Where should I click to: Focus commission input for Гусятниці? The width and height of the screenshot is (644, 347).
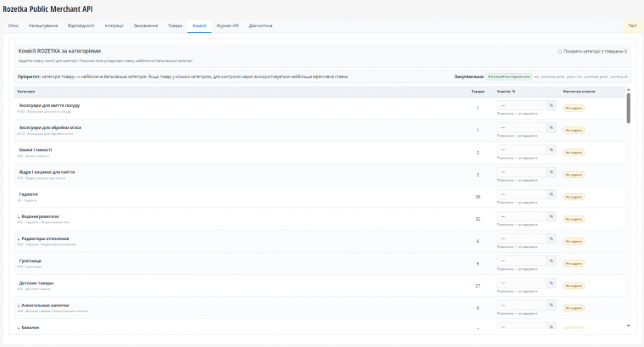(522, 260)
